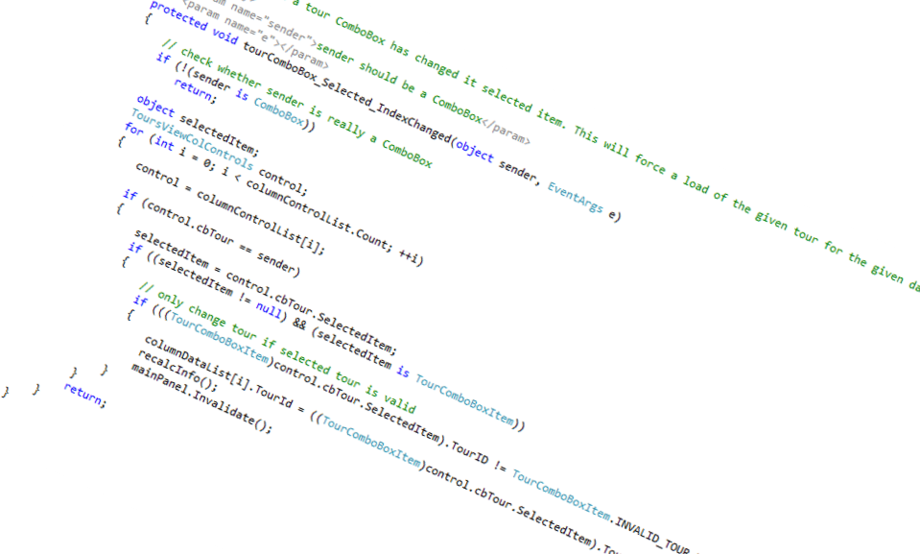Image resolution: width=920 pixels, height=554 pixels.
Task: Click the mainPanel.Invalidate() call
Action: (x=200, y=397)
